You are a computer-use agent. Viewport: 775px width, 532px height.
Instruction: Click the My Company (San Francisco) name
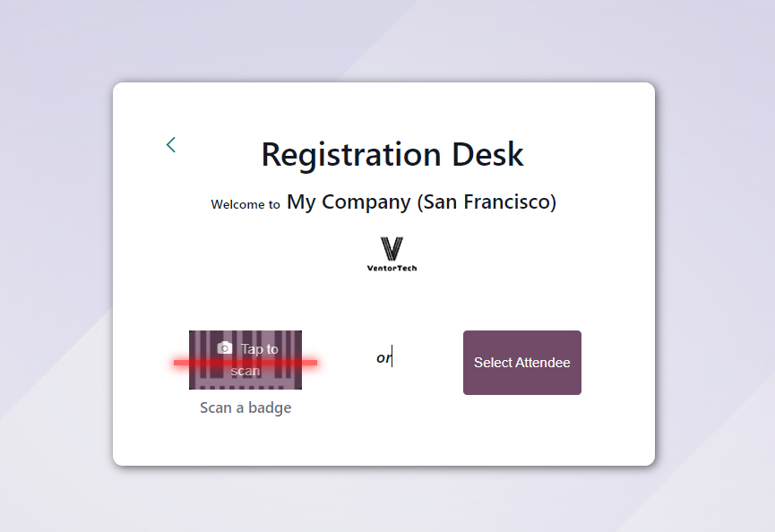point(422,202)
